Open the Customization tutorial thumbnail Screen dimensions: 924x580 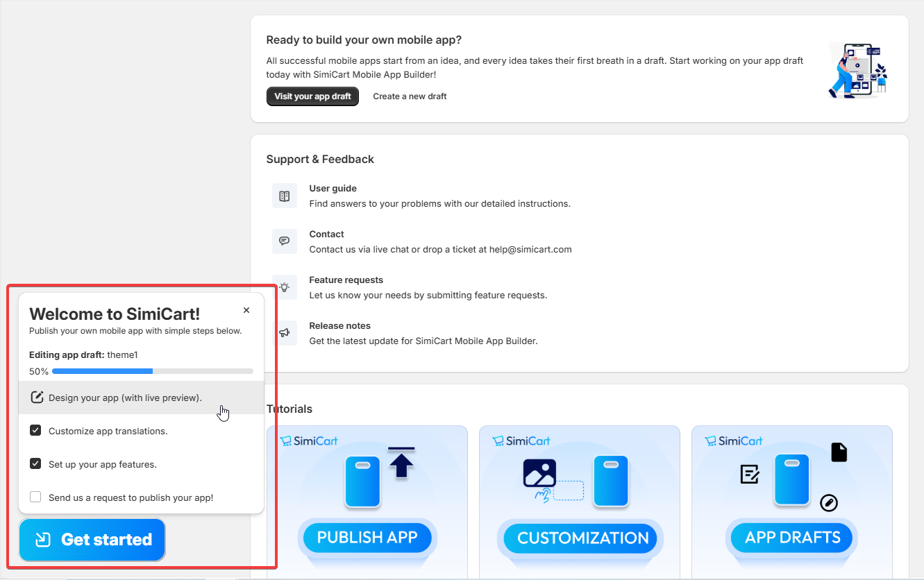coord(580,501)
